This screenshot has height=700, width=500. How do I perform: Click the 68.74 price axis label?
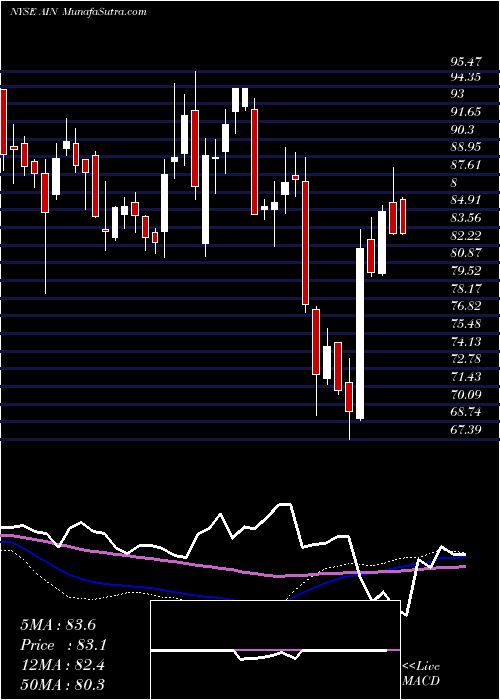click(465, 412)
